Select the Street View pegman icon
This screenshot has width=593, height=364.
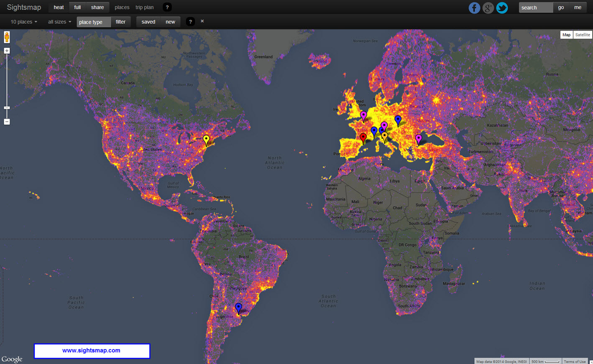(x=7, y=37)
